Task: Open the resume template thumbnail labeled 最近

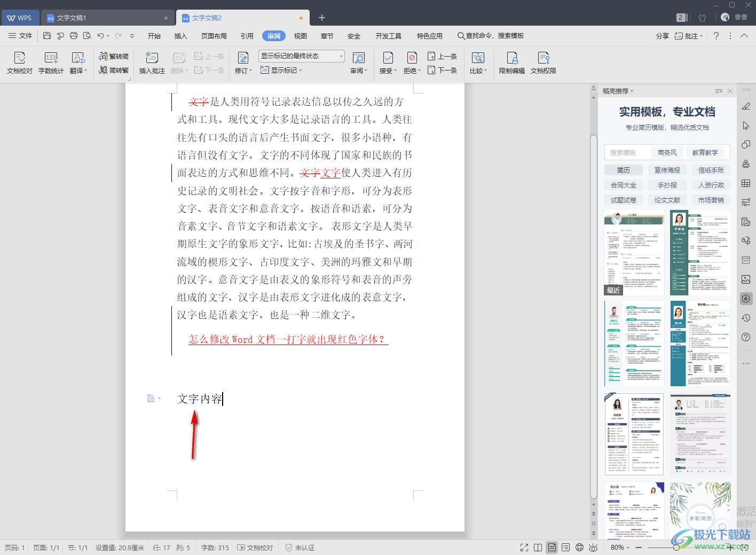Action: (634, 253)
